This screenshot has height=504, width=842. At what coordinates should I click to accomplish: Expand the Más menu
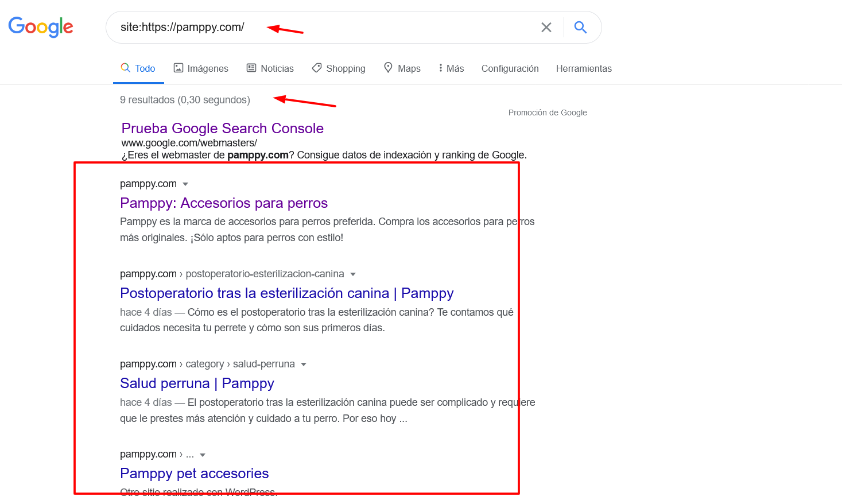(x=451, y=68)
